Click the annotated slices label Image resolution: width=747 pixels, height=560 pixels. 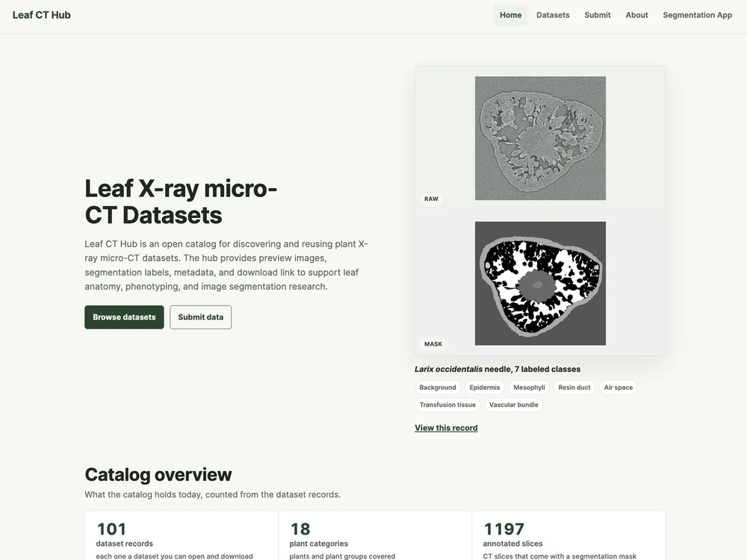pos(512,544)
